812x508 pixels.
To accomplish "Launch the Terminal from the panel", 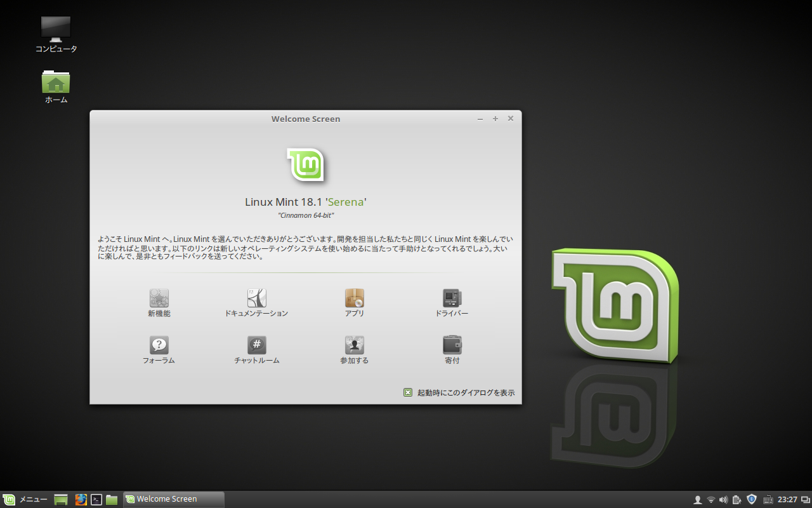I will [96, 500].
